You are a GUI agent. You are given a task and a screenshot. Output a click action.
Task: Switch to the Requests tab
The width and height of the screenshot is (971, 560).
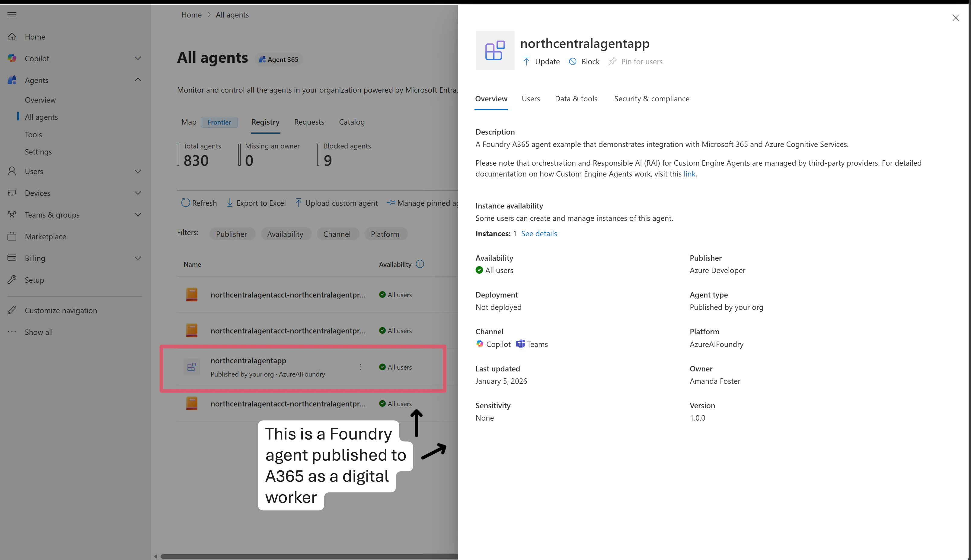(309, 122)
